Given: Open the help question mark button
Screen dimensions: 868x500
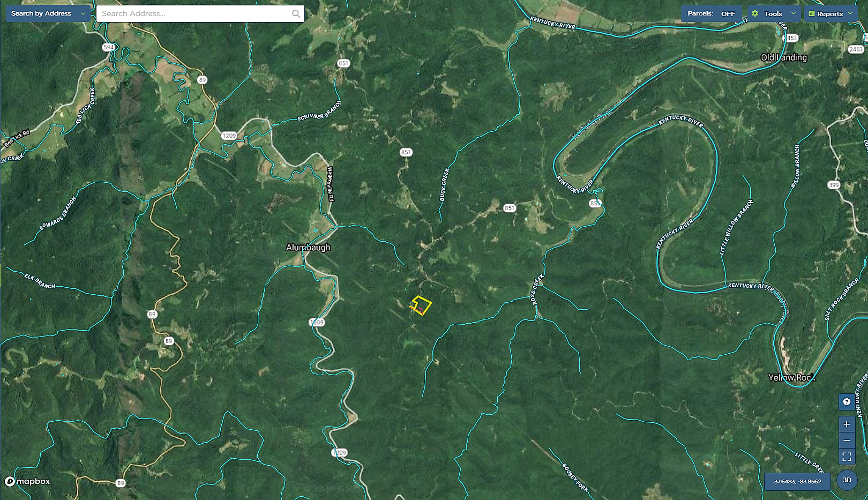Looking at the screenshot, I should [x=847, y=401].
